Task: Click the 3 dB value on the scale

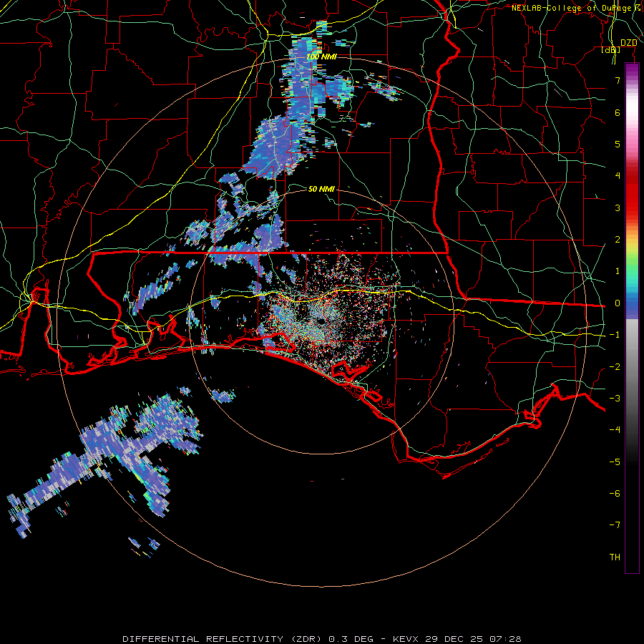Action: pos(618,208)
